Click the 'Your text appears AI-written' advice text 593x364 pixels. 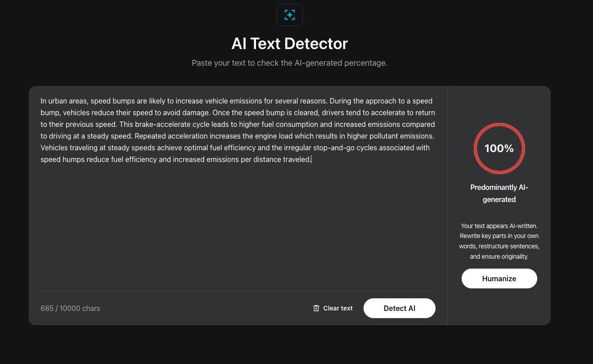(499, 241)
